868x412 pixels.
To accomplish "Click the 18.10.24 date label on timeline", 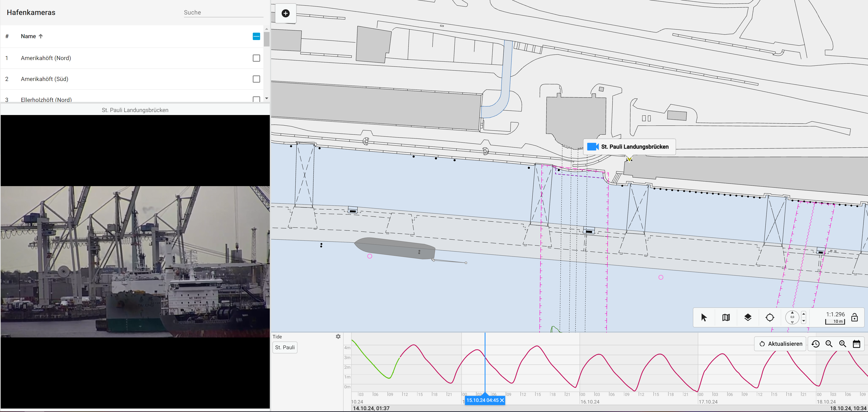I will pyautogui.click(x=826, y=402).
